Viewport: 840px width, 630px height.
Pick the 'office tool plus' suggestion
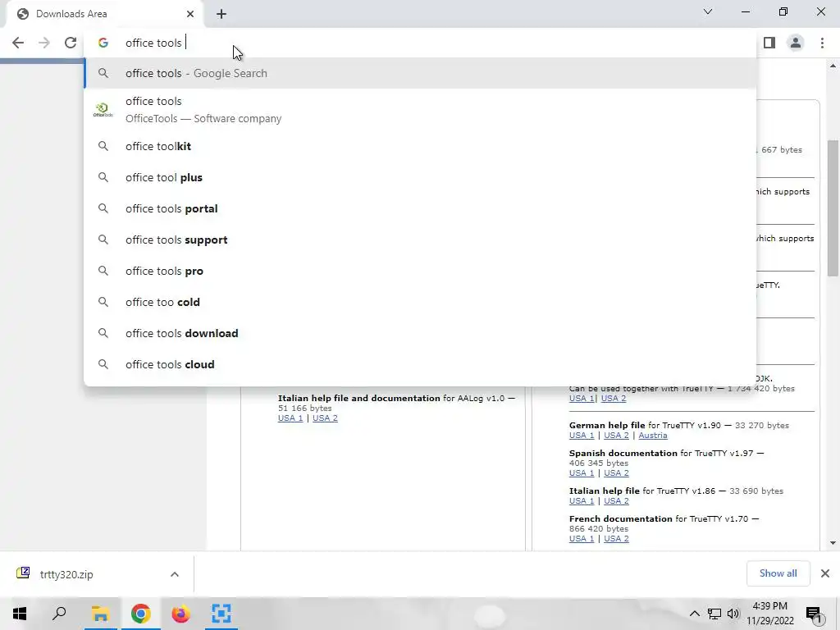tap(420, 177)
